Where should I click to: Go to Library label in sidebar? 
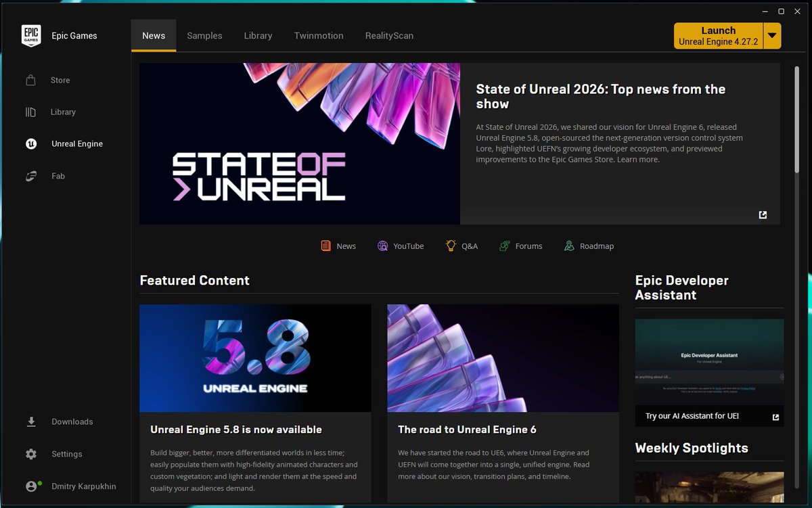pos(63,112)
